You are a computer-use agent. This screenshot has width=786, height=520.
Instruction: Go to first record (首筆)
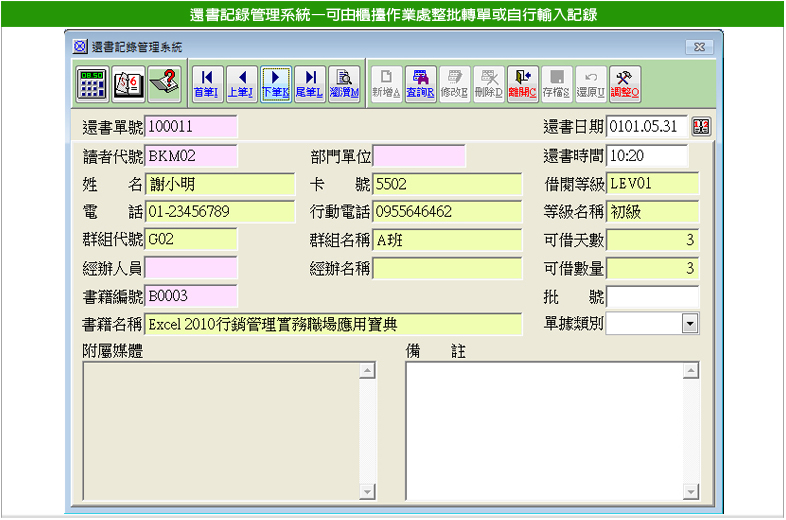tap(206, 83)
